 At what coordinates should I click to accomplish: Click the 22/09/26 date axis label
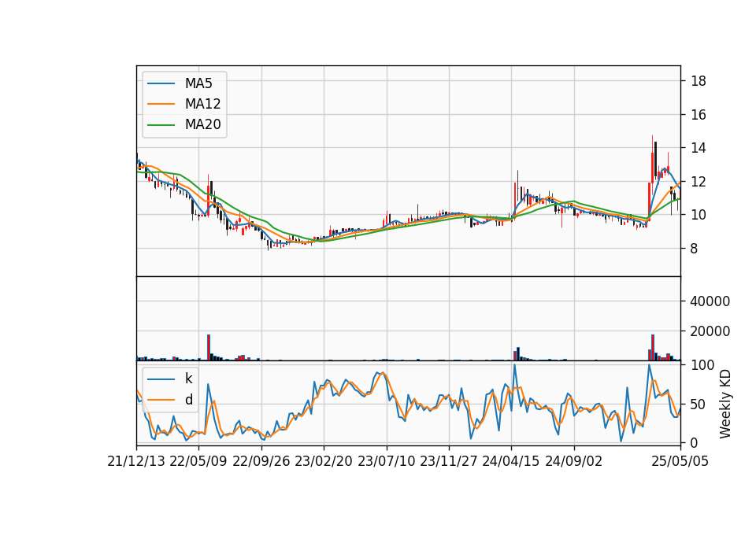tap(261, 461)
